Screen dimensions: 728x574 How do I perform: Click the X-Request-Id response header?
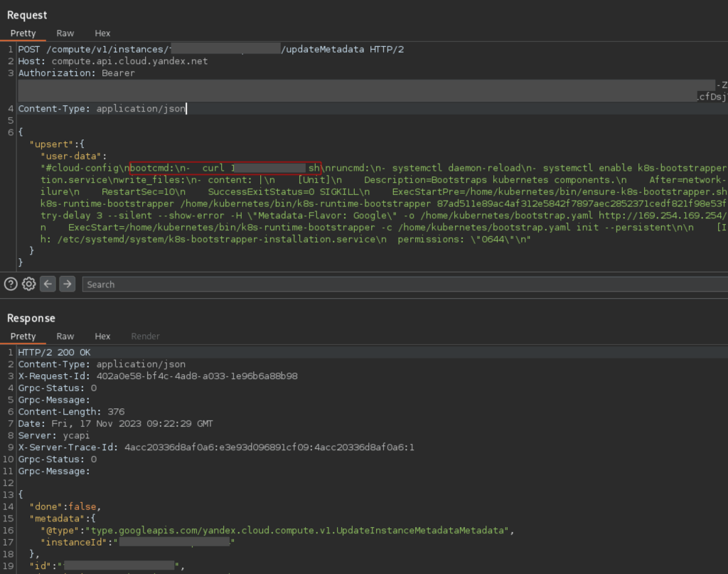point(158,376)
